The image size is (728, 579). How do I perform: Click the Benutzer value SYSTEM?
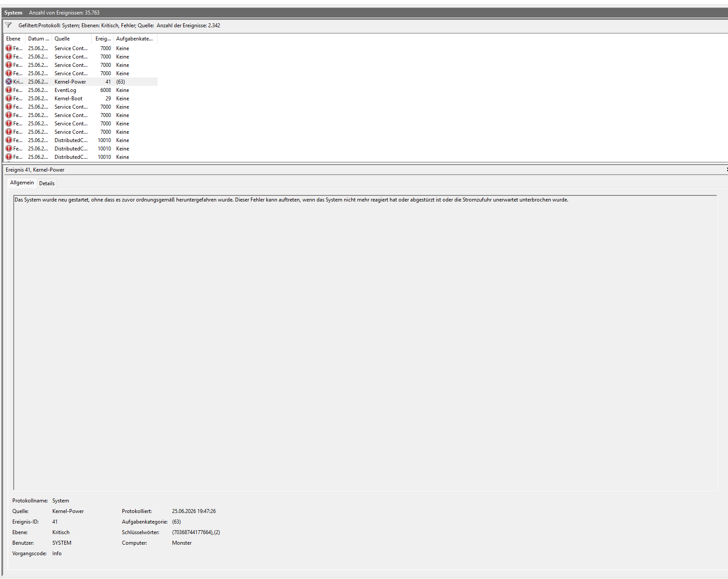(62, 543)
